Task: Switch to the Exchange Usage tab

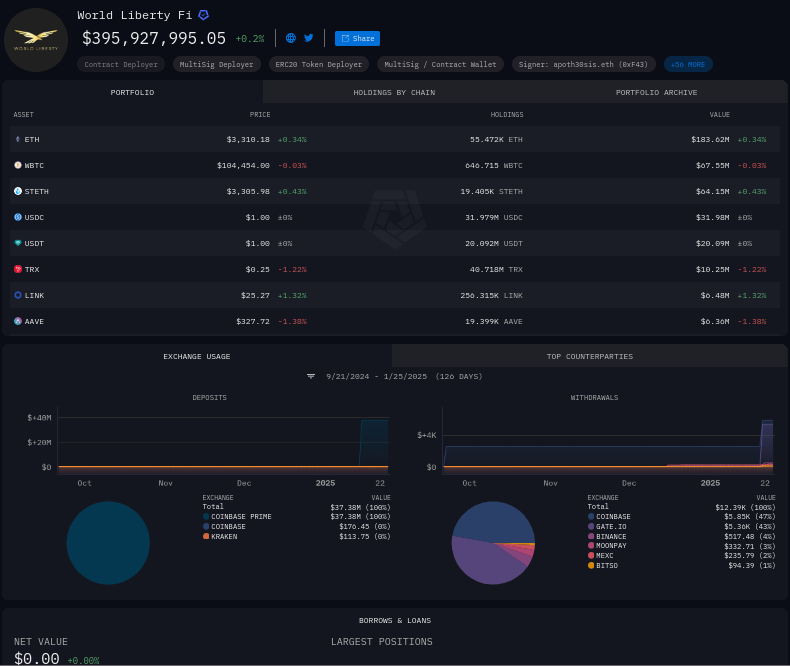Action: 197,356
